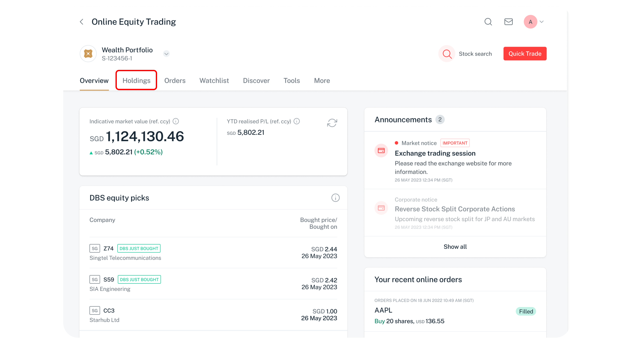Open the Orders tab
This screenshot has height=364, width=632.
pyautogui.click(x=175, y=80)
